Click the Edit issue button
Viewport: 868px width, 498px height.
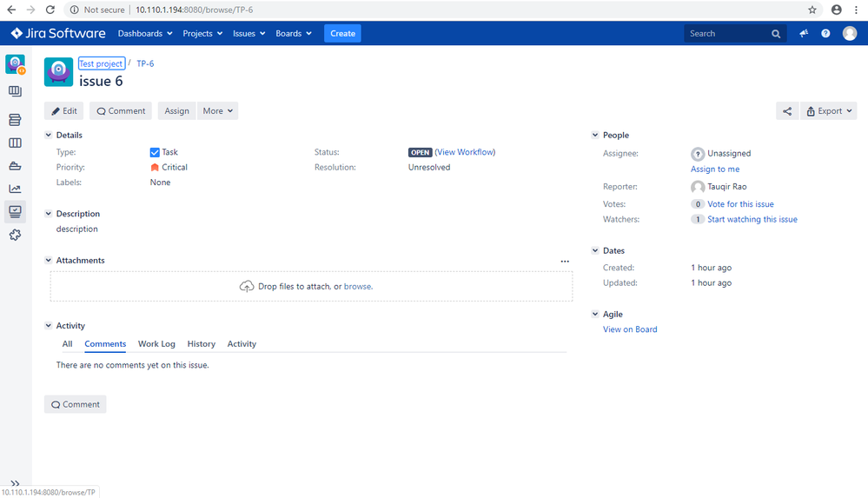tap(63, 110)
